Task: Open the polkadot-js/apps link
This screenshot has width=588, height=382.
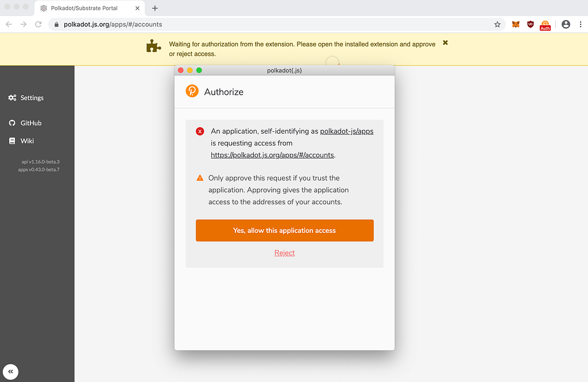Action: coord(346,131)
